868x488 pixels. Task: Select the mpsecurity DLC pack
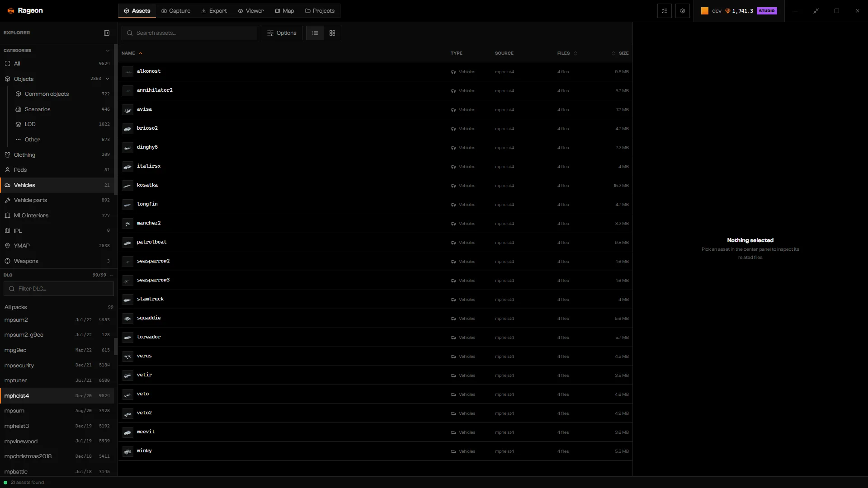pos(57,366)
